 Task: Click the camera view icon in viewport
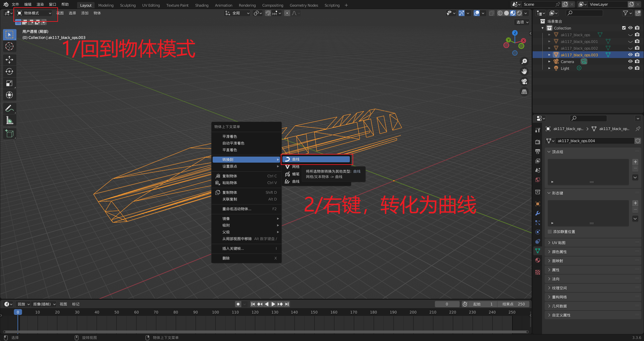(x=524, y=81)
